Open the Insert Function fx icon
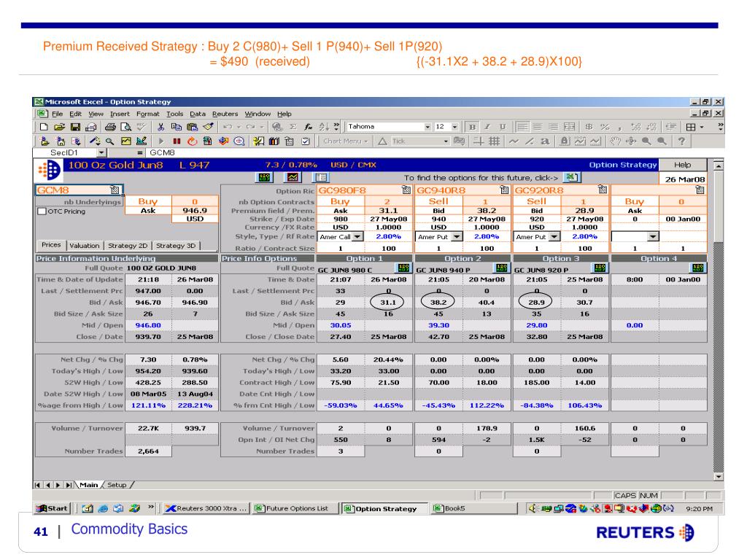The width and height of the screenshot is (747, 560). (309, 127)
